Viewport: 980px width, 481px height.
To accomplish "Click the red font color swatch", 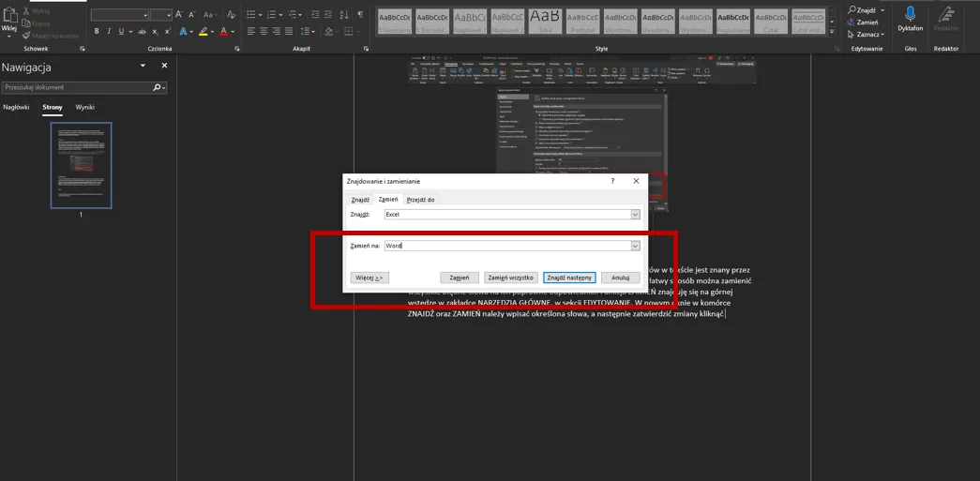I will pos(223,31).
